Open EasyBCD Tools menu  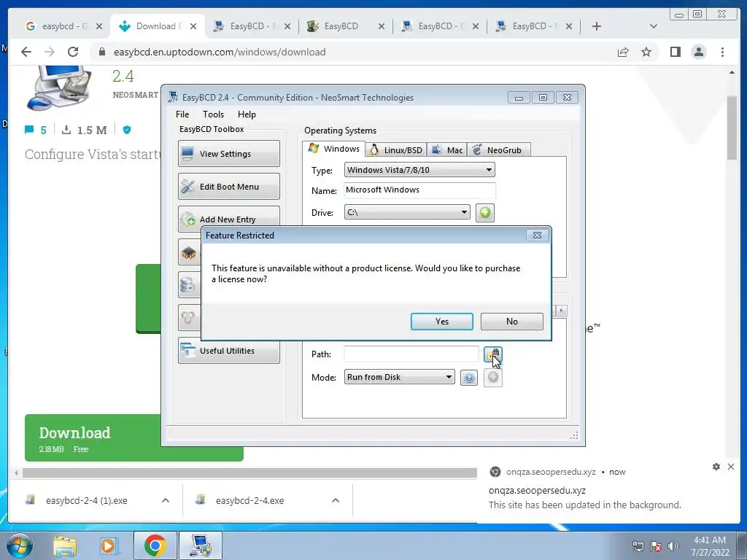[x=213, y=114]
